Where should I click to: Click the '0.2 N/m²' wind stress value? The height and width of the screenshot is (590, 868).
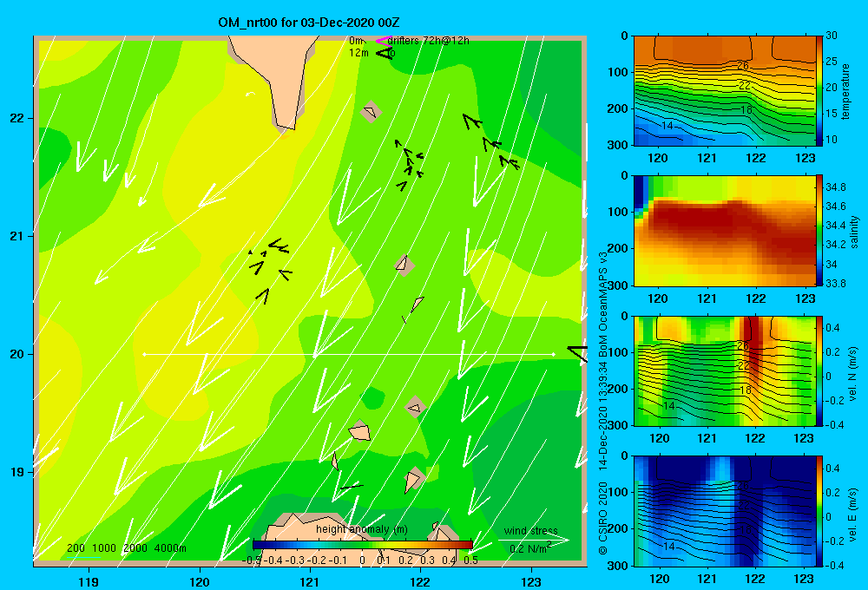[530, 548]
